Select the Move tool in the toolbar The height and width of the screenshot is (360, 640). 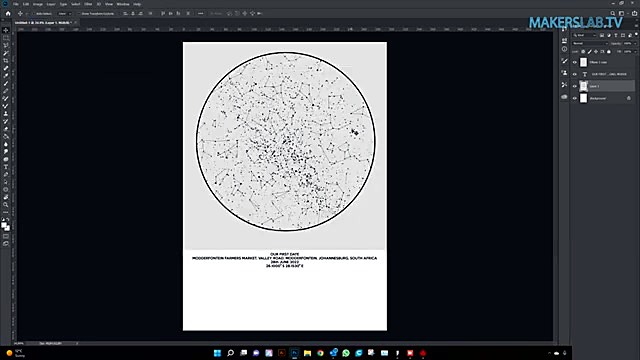[x=6, y=30]
